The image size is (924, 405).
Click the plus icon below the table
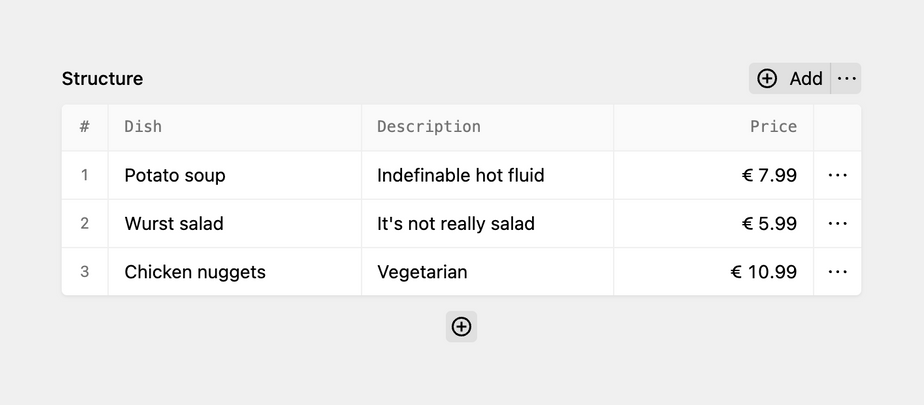click(461, 327)
